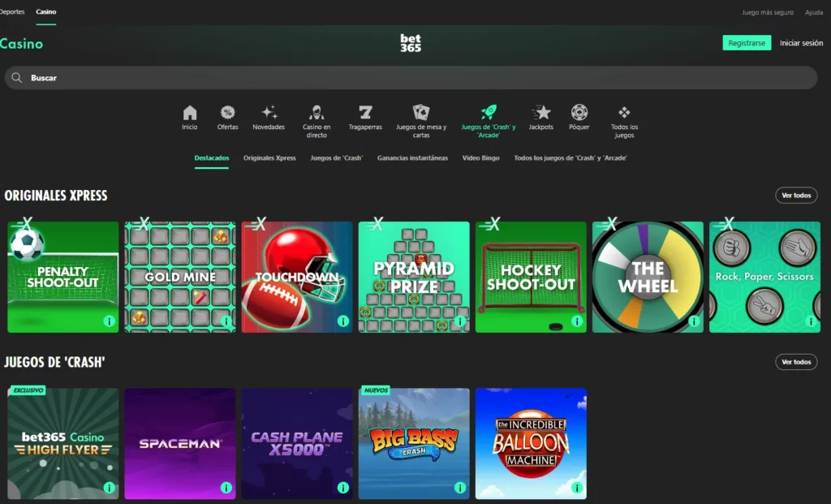Select the Crash y Arcade rocket icon

(488, 112)
